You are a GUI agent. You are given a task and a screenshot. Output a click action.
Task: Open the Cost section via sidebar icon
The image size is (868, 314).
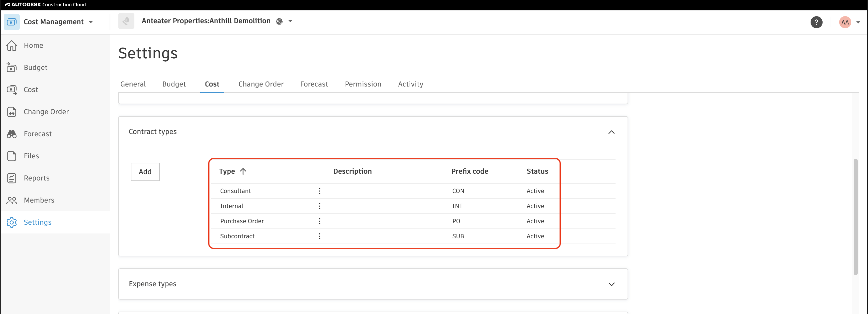(x=12, y=90)
